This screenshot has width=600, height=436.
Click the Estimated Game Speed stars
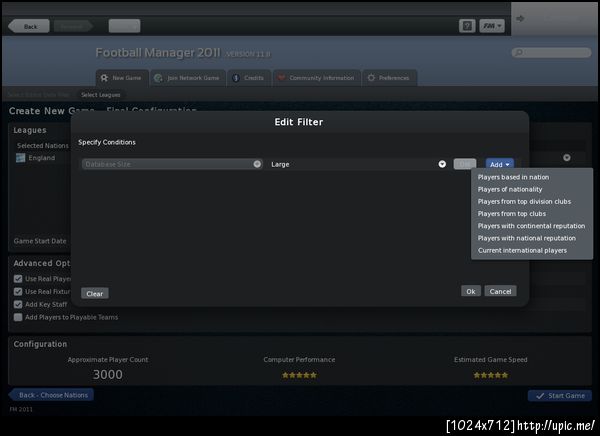click(x=491, y=375)
